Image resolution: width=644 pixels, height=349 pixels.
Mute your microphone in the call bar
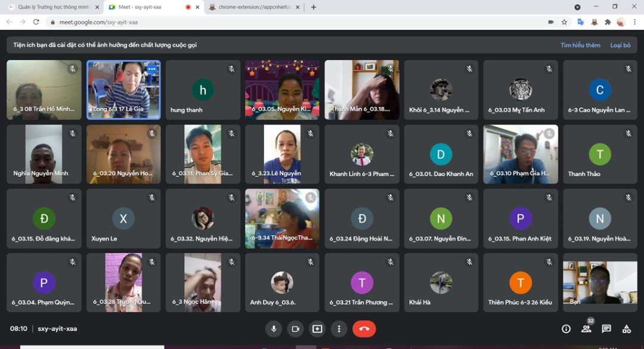[x=274, y=329]
